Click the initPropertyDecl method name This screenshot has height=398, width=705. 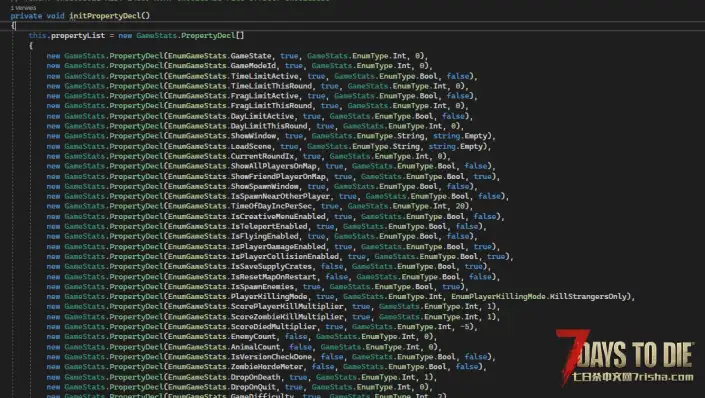click(105, 16)
